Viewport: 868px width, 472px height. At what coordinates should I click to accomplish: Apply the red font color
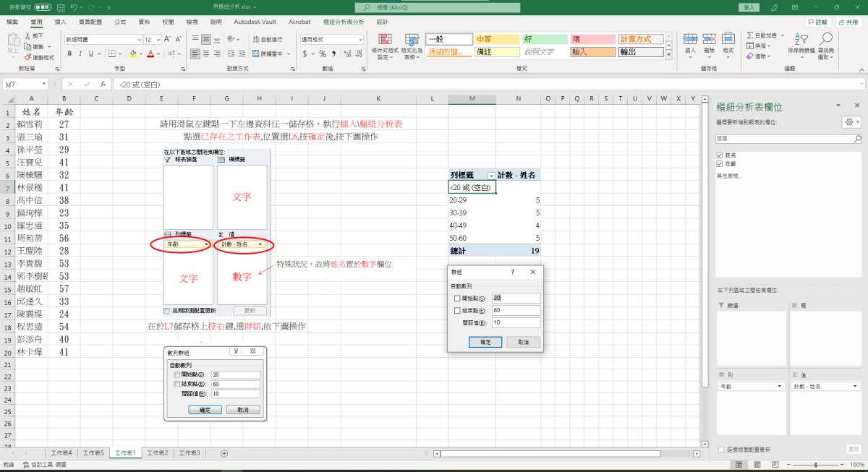151,53
